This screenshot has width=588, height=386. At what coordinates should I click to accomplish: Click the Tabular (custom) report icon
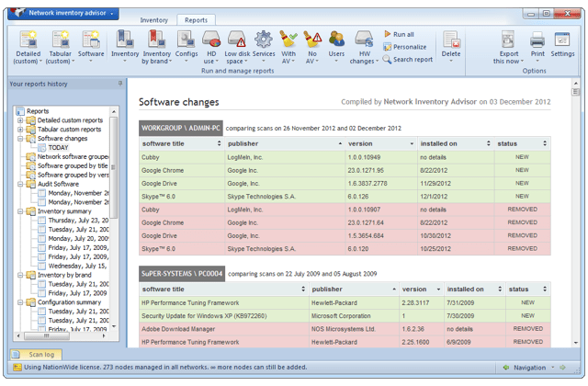click(x=60, y=41)
